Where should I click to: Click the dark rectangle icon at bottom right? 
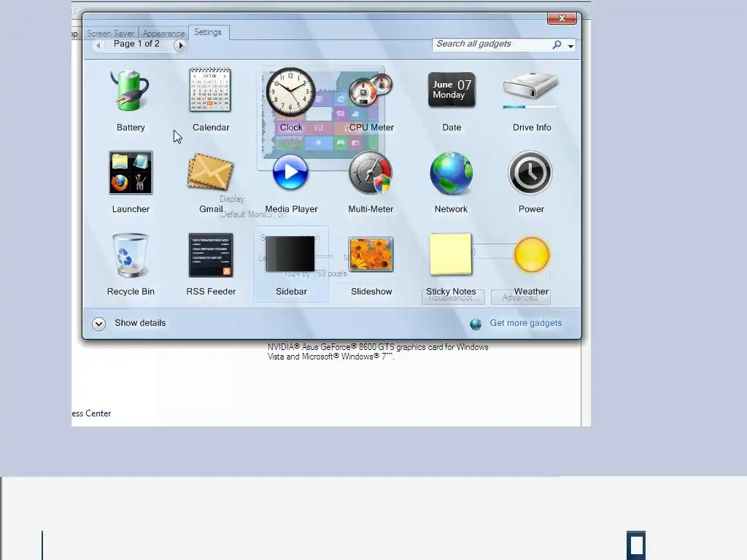(636, 545)
